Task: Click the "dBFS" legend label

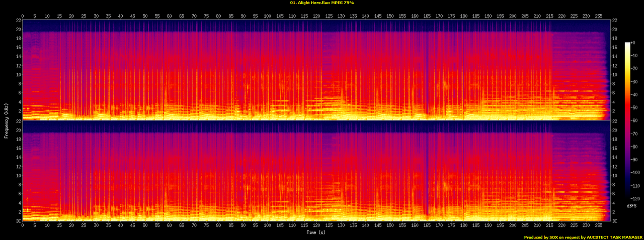Action: point(632,206)
